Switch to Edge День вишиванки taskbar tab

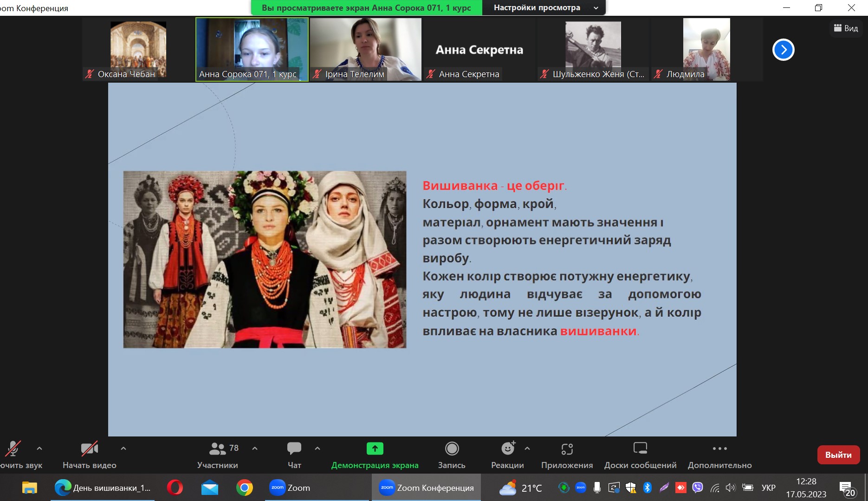pos(103,488)
